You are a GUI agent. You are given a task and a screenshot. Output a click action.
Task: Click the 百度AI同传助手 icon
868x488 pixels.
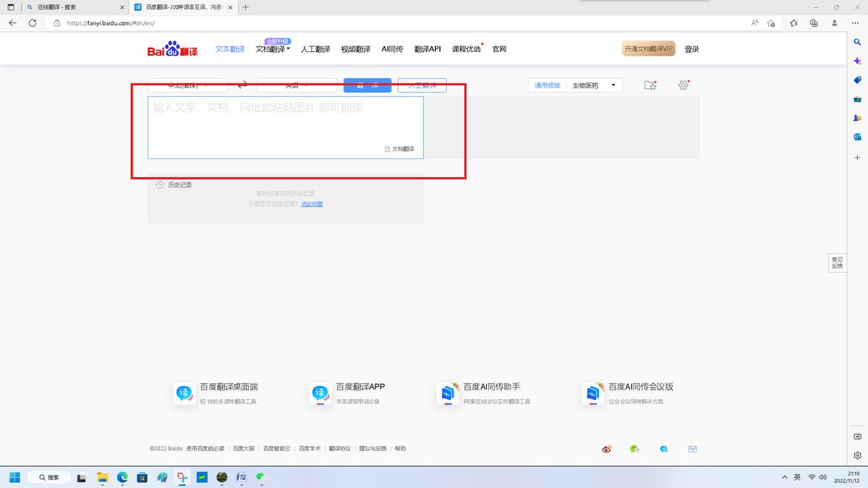448,393
